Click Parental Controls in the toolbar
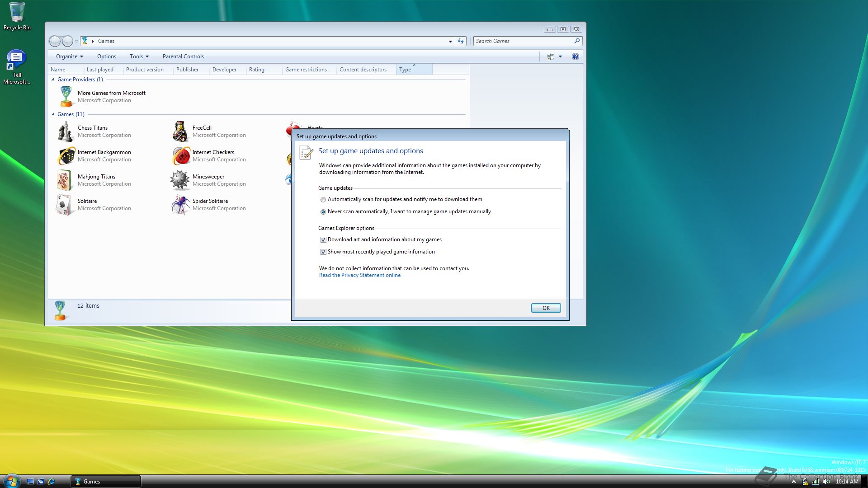Viewport: 868px width, 488px height. 183,56
